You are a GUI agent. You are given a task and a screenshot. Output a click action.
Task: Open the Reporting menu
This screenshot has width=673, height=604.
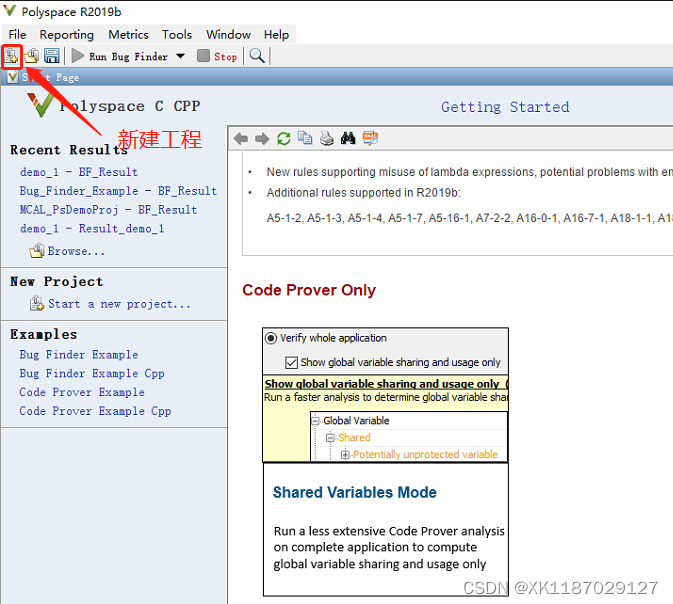point(67,35)
